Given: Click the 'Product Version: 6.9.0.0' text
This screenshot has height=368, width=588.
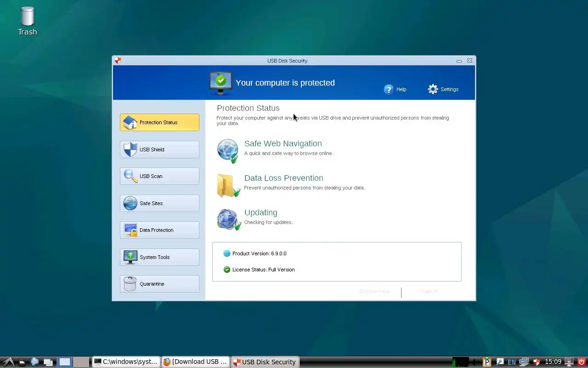Looking at the screenshot, I should pos(259,253).
